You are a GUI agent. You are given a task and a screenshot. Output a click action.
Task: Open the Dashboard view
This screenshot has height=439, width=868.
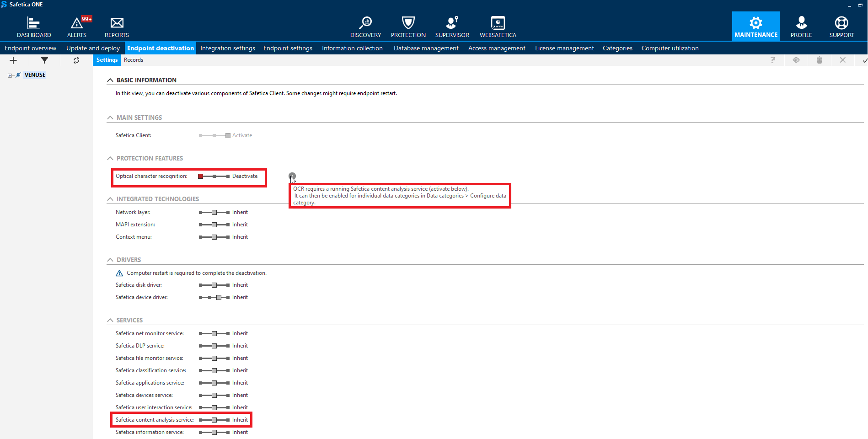[x=34, y=27]
